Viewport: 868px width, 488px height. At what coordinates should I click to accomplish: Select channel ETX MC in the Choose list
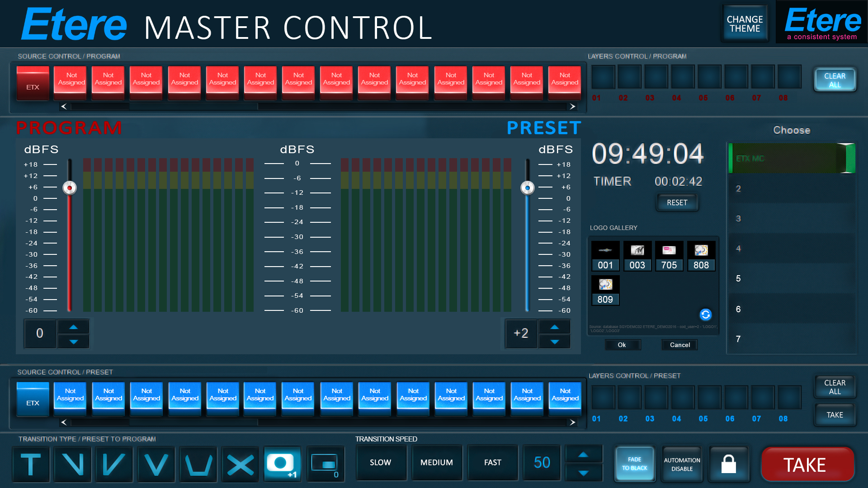(x=791, y=159)
